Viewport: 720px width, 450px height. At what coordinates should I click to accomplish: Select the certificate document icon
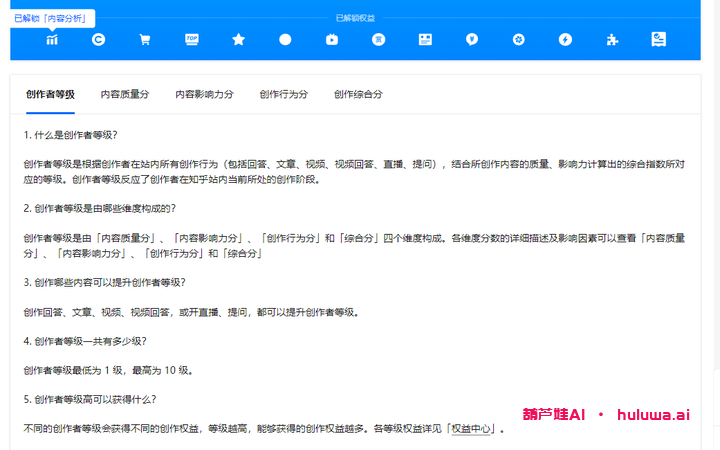658,39
